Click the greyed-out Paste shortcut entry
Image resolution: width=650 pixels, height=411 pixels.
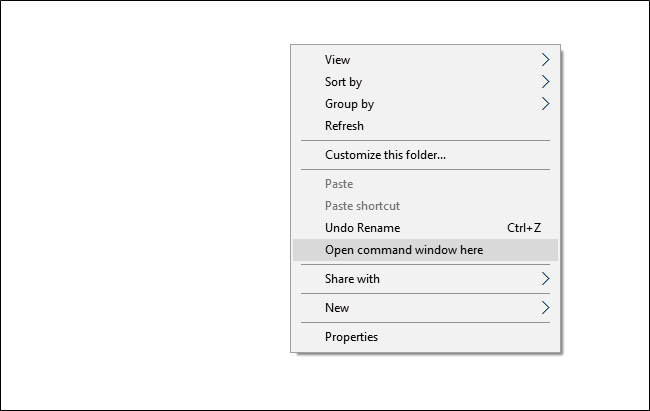click(x=425, y=206)
